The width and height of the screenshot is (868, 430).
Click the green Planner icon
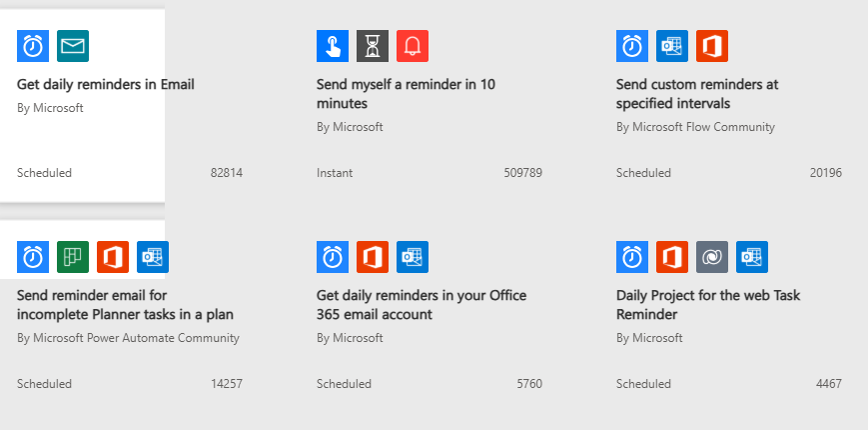point(73,257)
